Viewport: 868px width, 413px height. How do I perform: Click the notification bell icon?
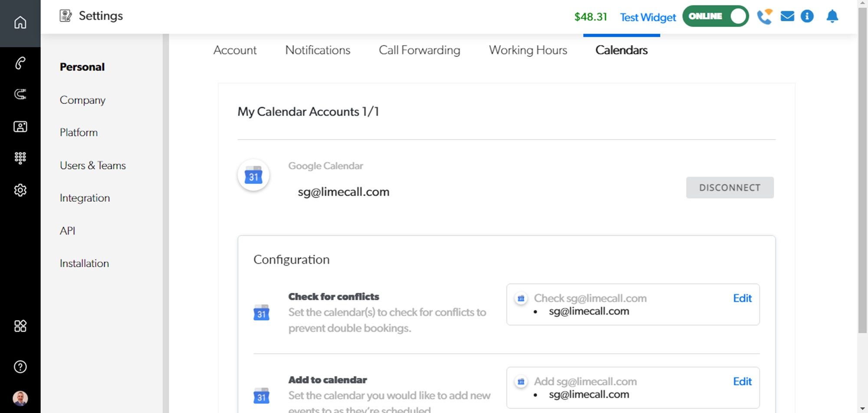tap(832, 16)
